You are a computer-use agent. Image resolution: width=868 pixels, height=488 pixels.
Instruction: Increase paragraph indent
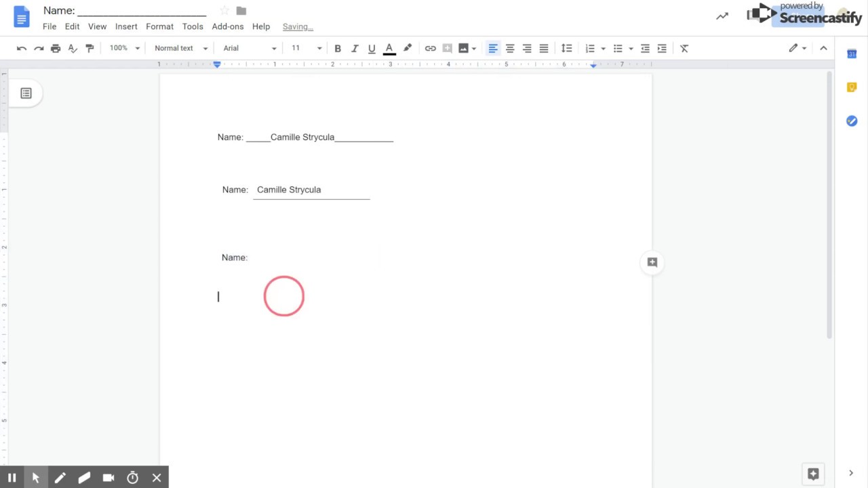click(662, 48)
